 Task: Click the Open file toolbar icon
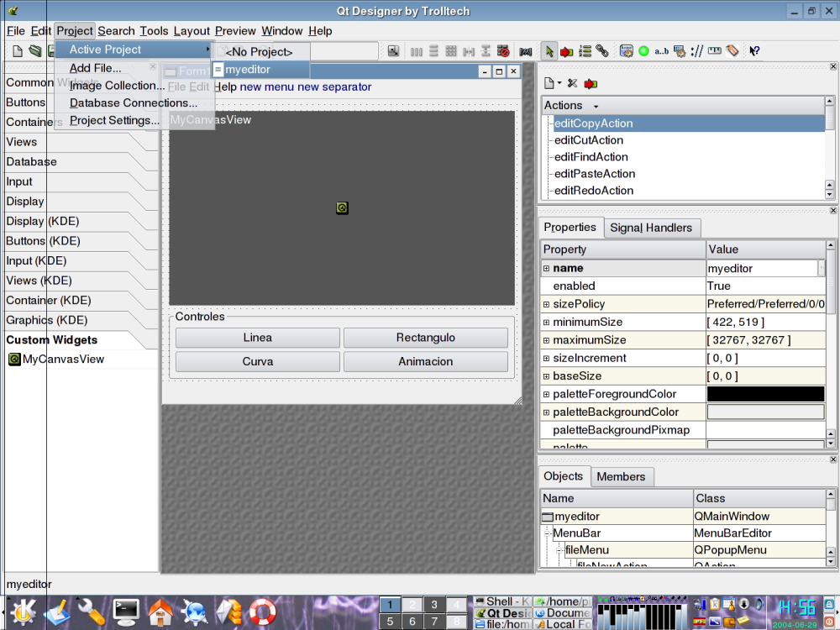[34, 51]
